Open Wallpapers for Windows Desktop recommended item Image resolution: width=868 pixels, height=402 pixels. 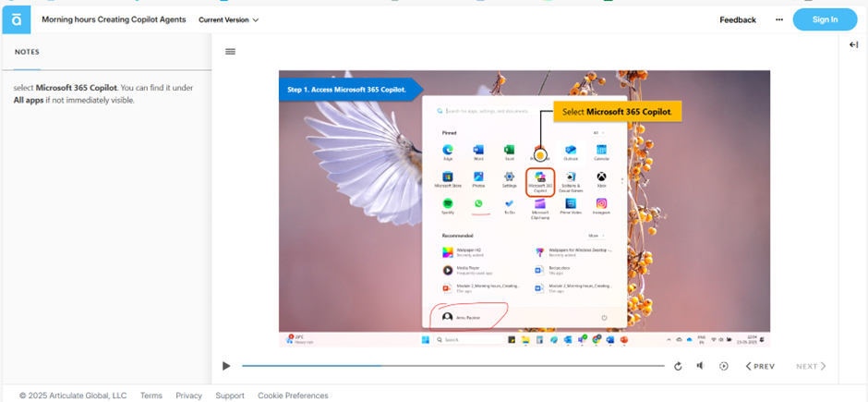pyautogui.click(x=573, y=252)
